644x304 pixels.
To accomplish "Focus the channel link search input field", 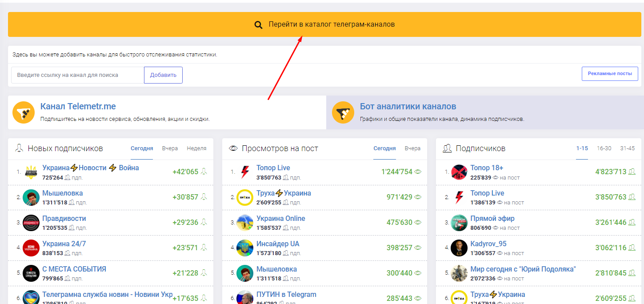I will click(78, 75).
